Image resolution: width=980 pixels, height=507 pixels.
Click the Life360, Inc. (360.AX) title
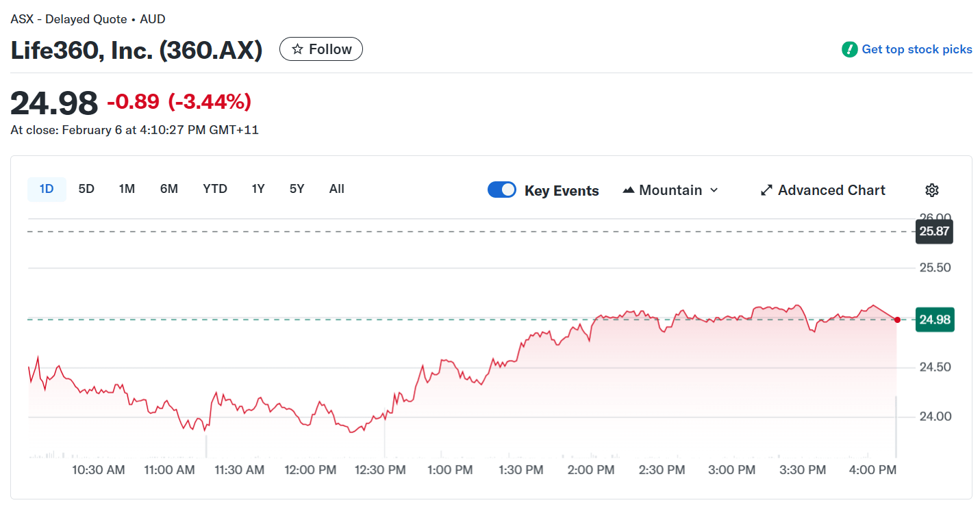pyautogui.click(x=136, y=51)
